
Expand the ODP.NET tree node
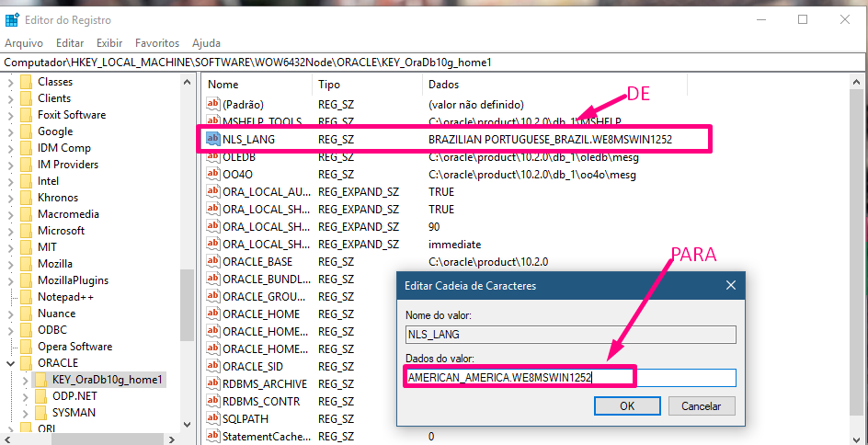point(25,396)
